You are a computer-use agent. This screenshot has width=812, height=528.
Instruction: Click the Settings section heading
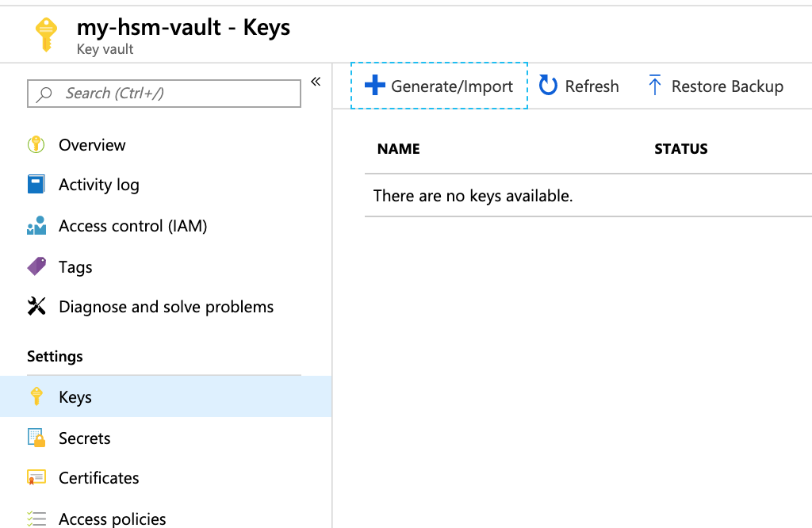(55, 357)
